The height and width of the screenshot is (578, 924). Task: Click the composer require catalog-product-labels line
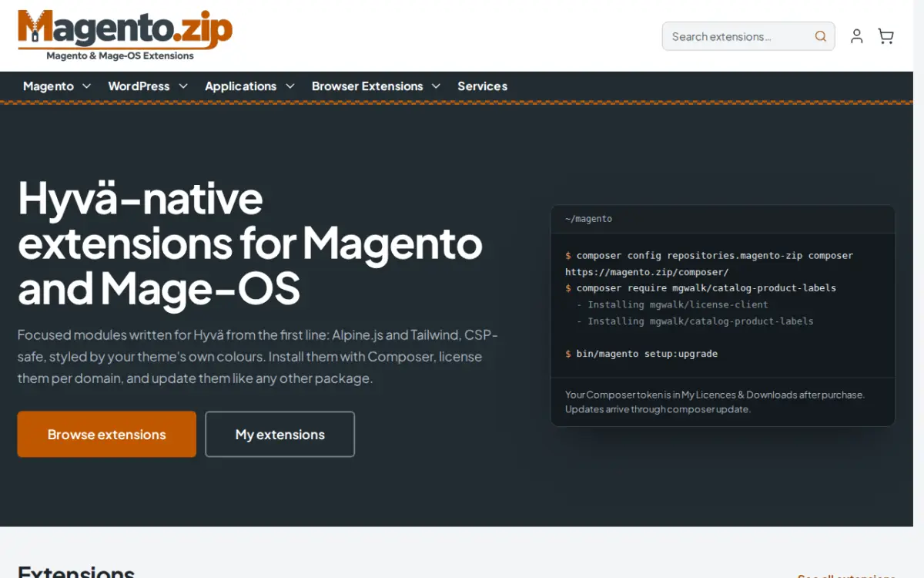701,288
